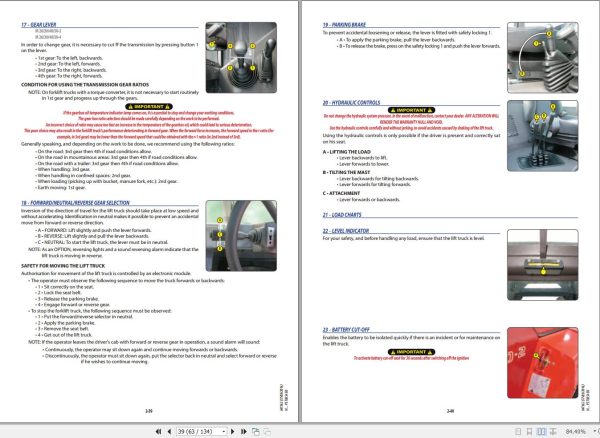Click '4th gear: To the right, forwards' line
This screenshot has width=600, height=438.
click(69, 76)
